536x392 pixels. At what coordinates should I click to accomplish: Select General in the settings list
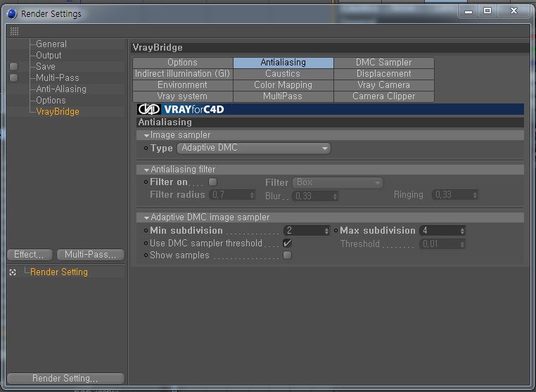coord(51,44)
